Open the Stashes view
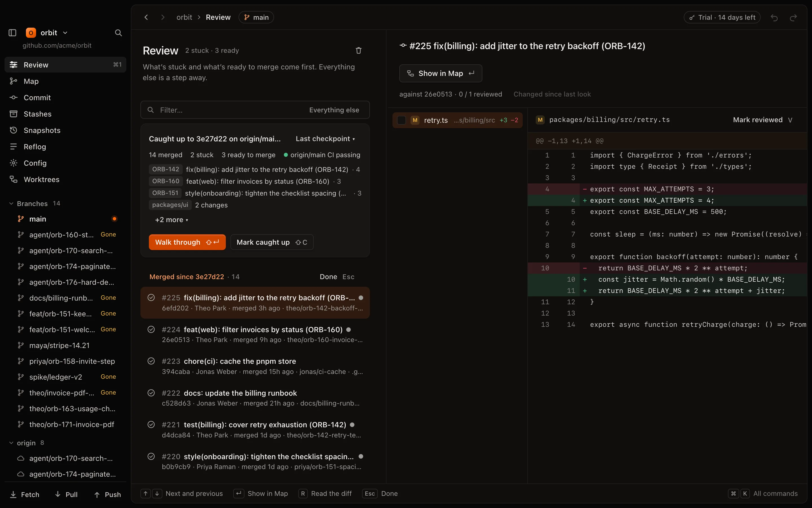This screenshot has height=508, width=812. [x=65, y=114]
